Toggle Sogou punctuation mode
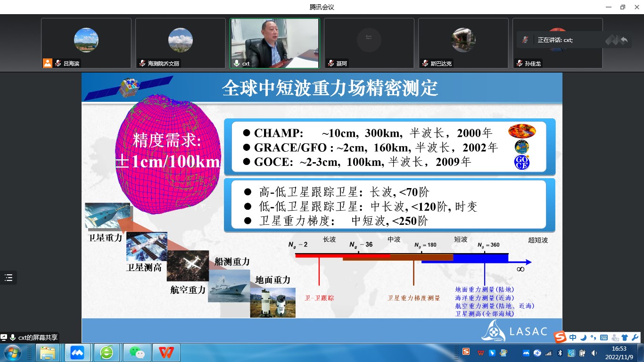The width and height of the screenshot is (644, 362). point(594,337)
